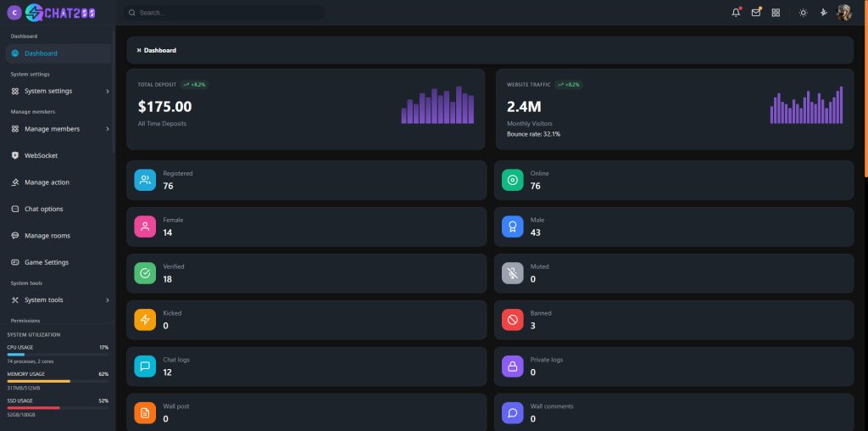Click the Registered users icon tile
The height and width of the screenshot is (431, 868).
coord(145,180)
